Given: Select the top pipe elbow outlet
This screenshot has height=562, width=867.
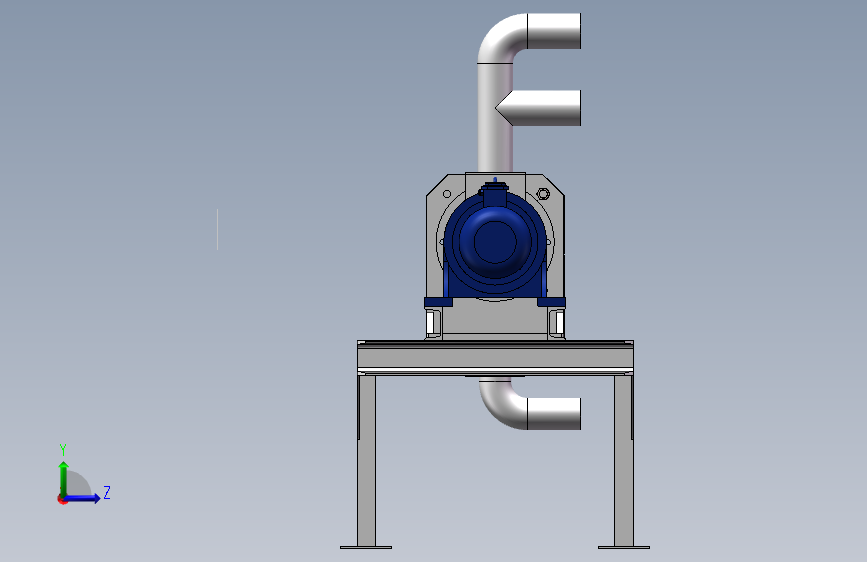Looking at the screenshot, I should tap(553, 31).
